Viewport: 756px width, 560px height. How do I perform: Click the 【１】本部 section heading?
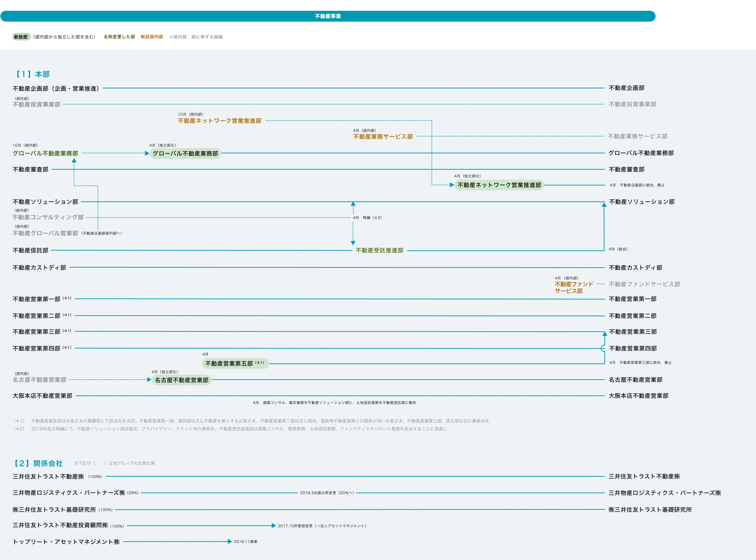point(31,74)
